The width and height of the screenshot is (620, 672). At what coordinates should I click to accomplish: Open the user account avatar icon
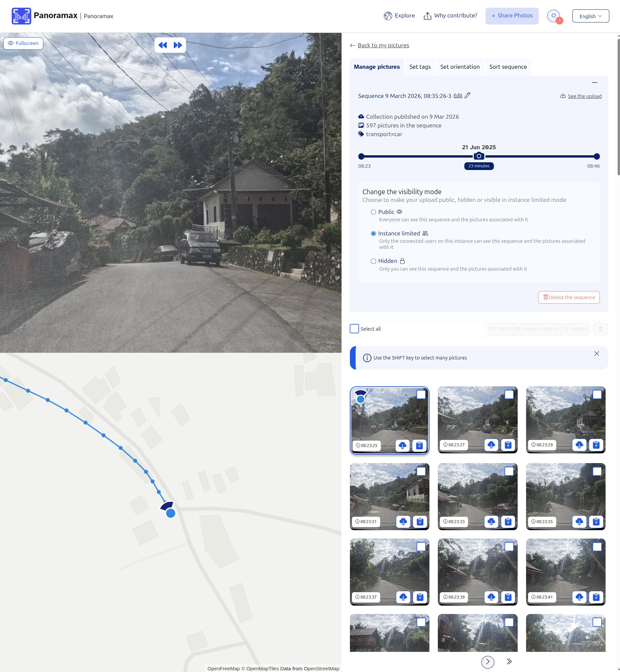pyautogui.click(x=554, y=16)
